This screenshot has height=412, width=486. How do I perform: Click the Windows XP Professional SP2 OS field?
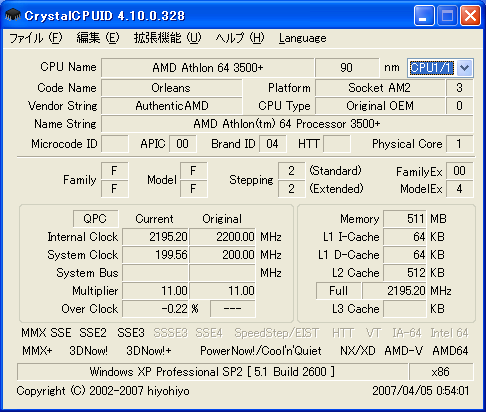tap(213, 372)
